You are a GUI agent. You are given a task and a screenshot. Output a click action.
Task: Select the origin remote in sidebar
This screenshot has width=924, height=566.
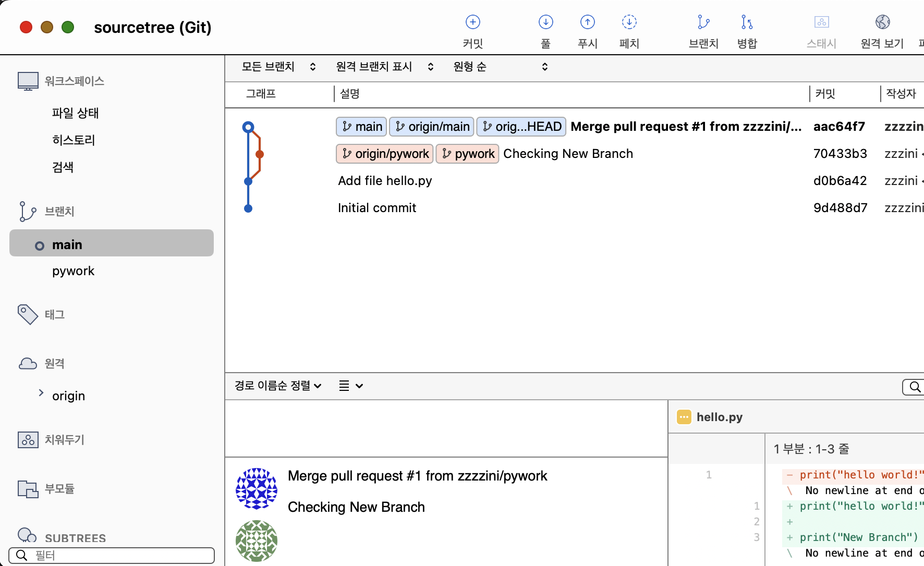click(x=68, y=396)
